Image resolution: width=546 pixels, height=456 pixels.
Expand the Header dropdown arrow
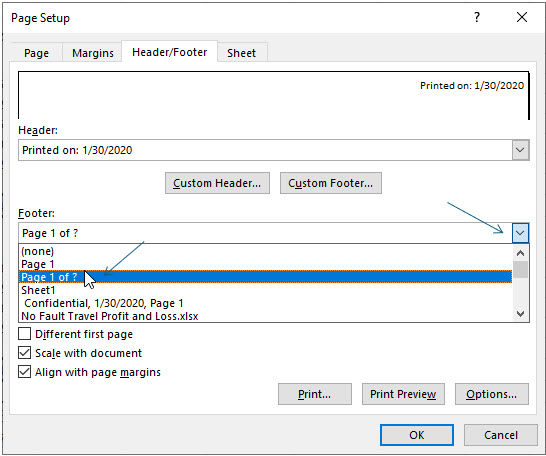click(520, 150)
